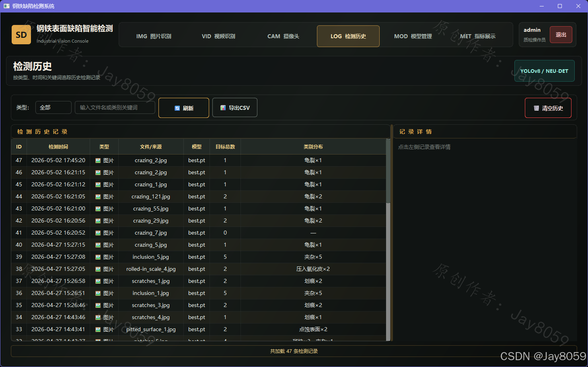
Task: Click the admin user name label
Action: (532, 30)
